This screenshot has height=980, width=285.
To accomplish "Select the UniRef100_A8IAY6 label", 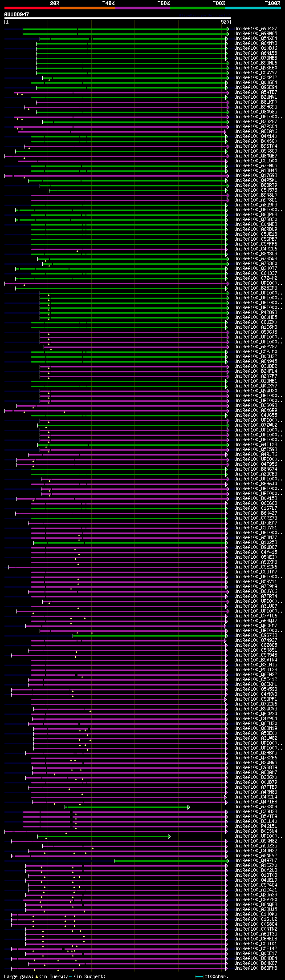I will (256, 131).
